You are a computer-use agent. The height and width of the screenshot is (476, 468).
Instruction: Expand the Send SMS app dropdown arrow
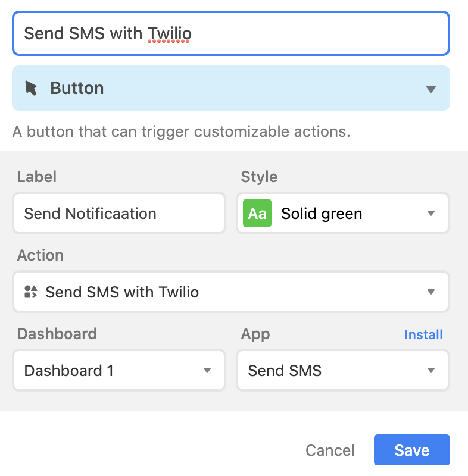(x=431, y=370)
